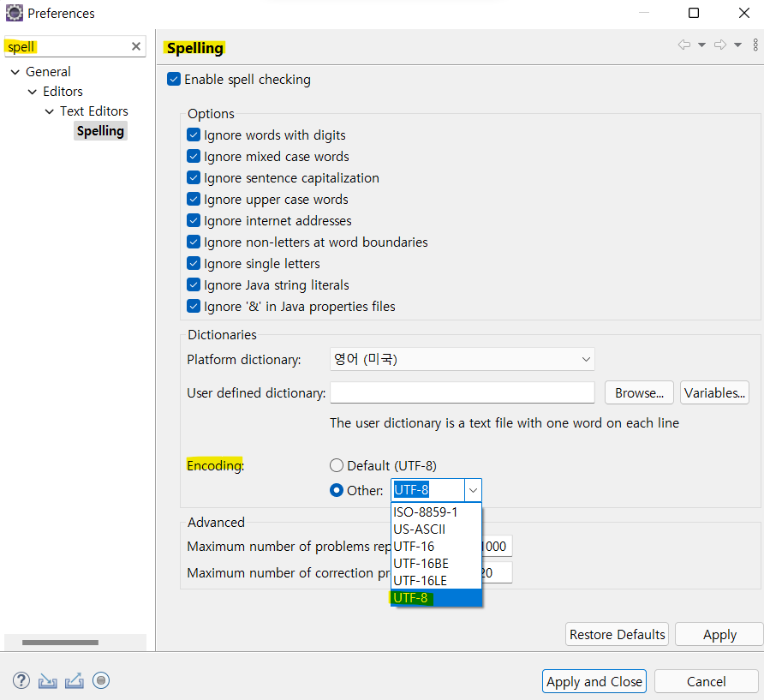Image resolution: width=764 pixels, height=700 pixels.
Task: Uncheck Ignore sentence capitalization
Action: [194, 177]
